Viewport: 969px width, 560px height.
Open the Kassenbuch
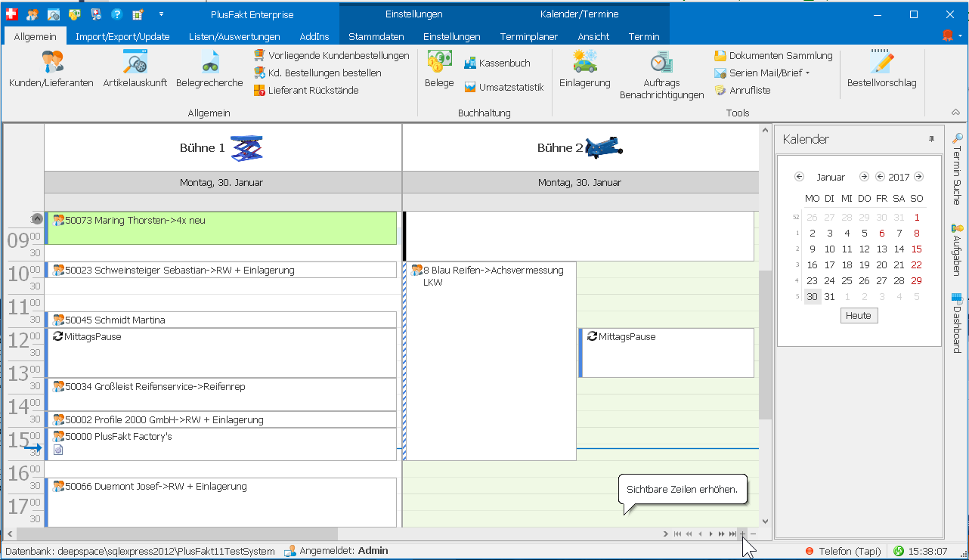tap(497, 63)
